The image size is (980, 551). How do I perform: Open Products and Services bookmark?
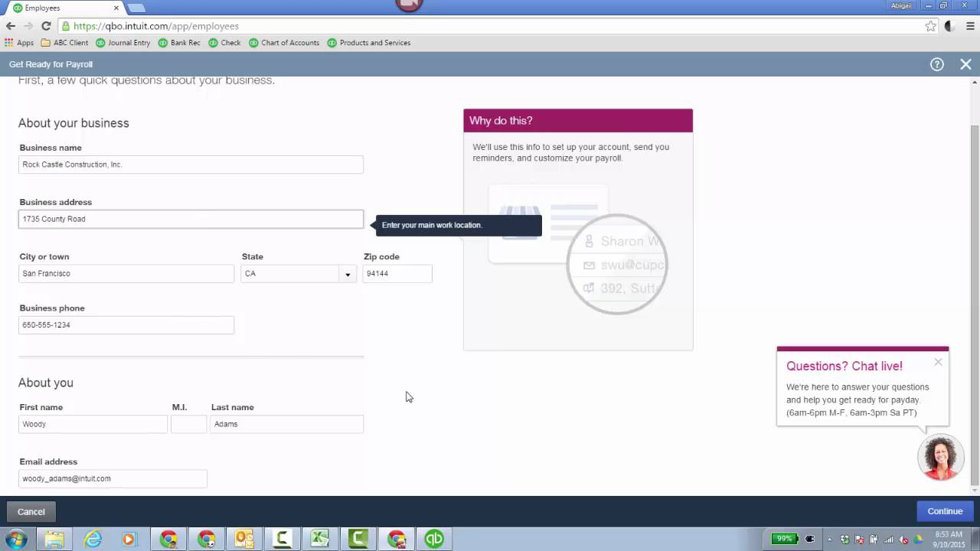click(x=368, y=43)
